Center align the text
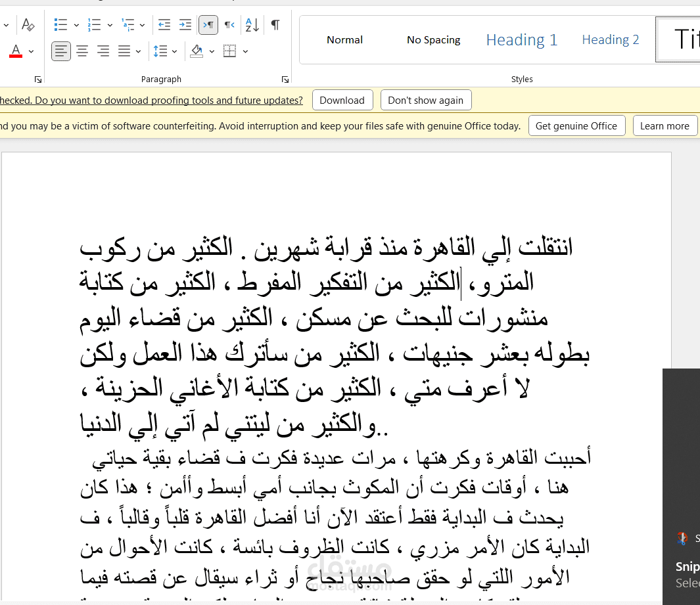 pyautogui.click(x=82, y=51)
